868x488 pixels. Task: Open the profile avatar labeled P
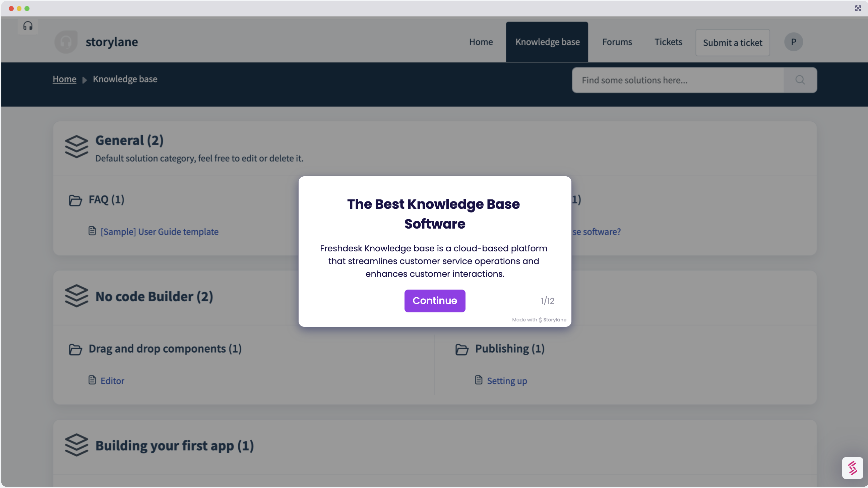point(794,42)
